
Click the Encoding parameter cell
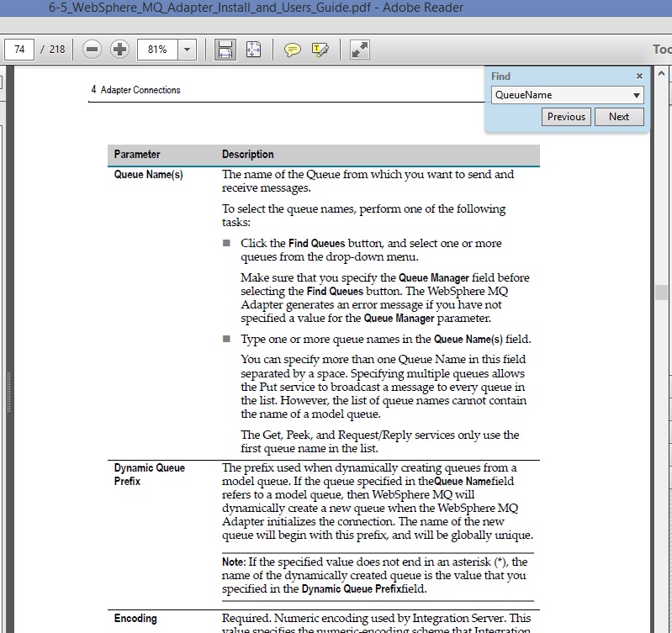click(x=135, y=619)
